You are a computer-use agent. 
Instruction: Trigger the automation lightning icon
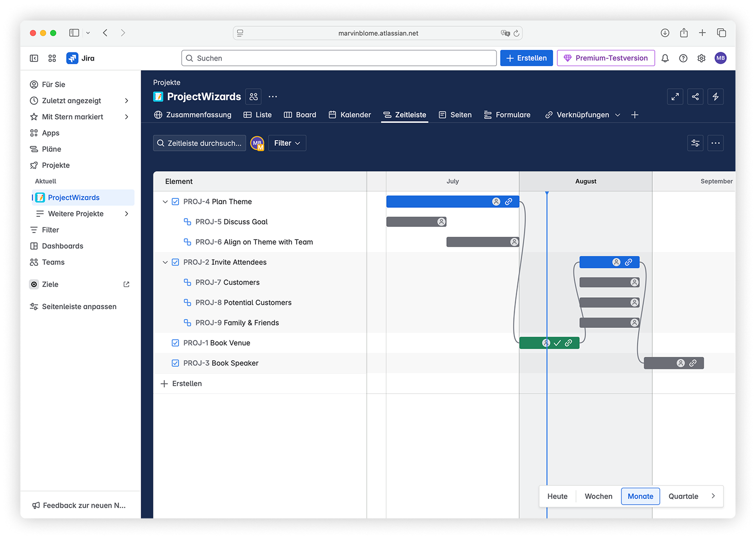(x=715, y=97)
